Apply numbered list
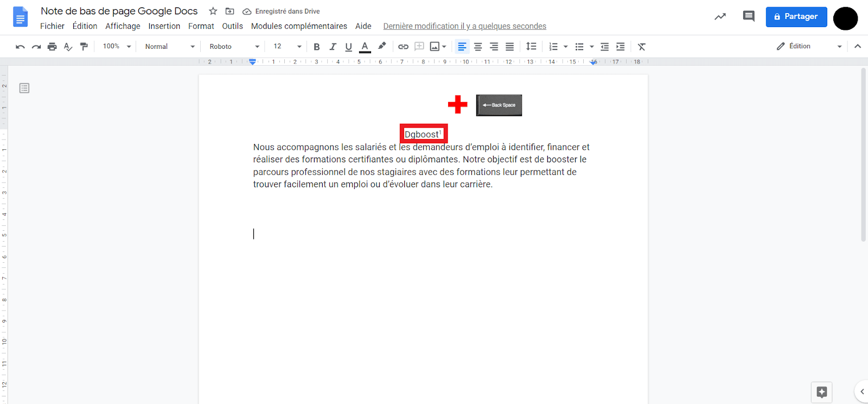Viewport: 868px width, 404px height. point(553,47)
